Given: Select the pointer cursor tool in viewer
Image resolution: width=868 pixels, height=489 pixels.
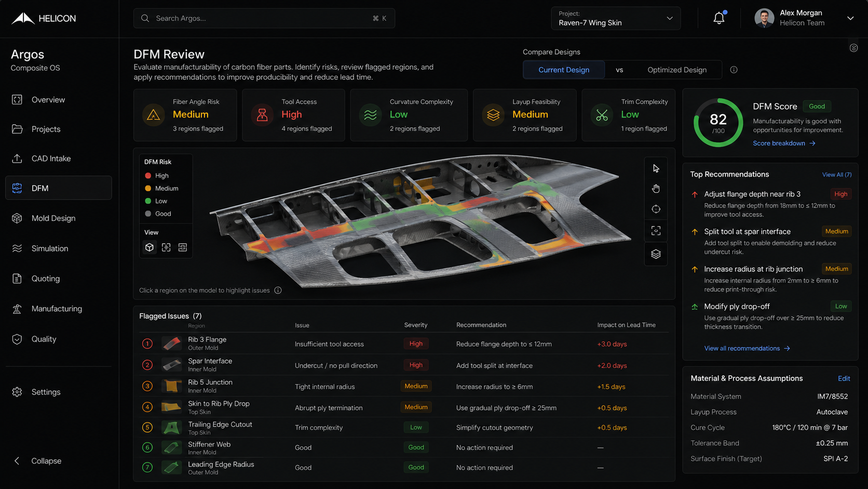Looking at the screenshot, I should [656, 168].
